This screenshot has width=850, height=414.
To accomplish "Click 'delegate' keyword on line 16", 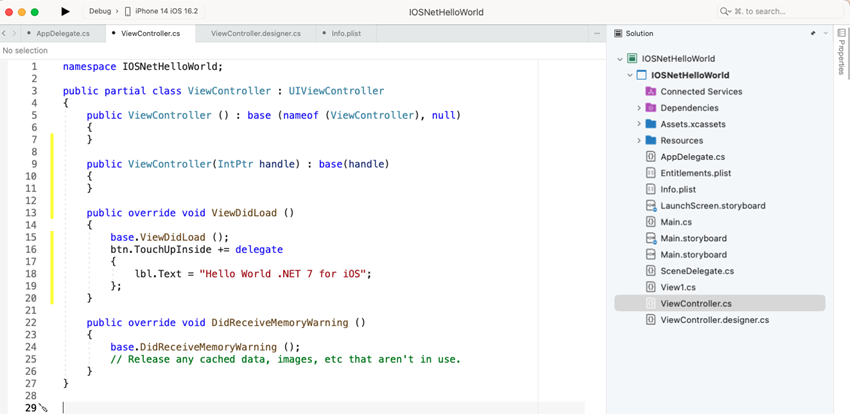I will pyautogui.click(x=259, y=249).
